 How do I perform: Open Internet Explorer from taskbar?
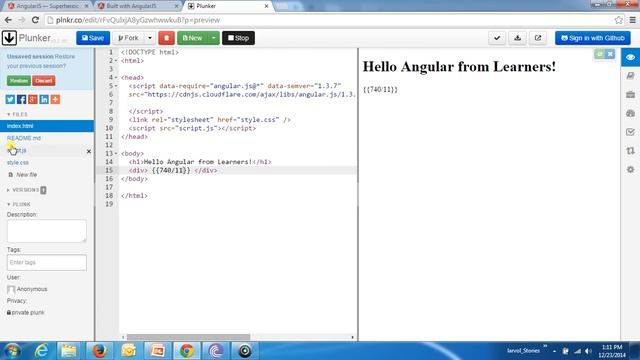pyautogui.click(x=41, y=351)
